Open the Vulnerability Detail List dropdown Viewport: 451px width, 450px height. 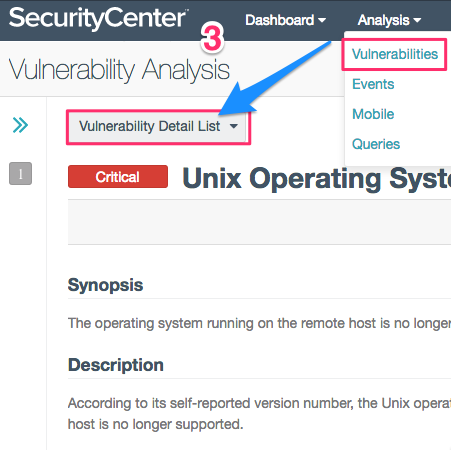pos(158,127)
